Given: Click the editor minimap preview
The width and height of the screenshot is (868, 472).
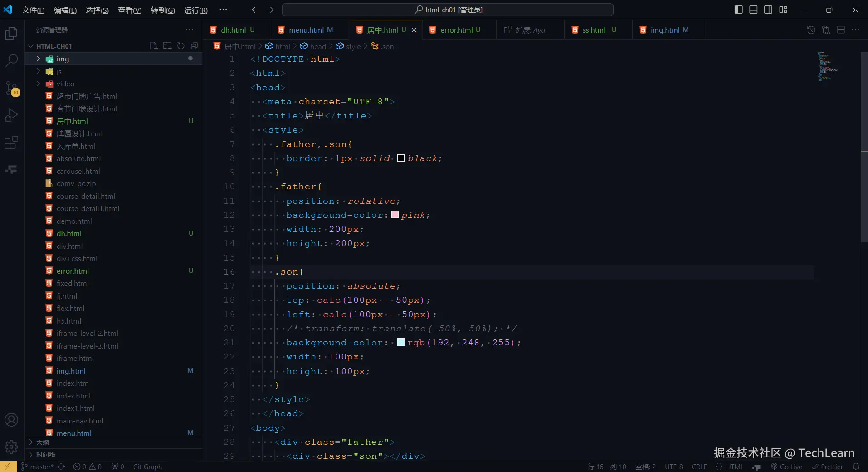Looking at the screenshot, I should (x=828, y=66).
